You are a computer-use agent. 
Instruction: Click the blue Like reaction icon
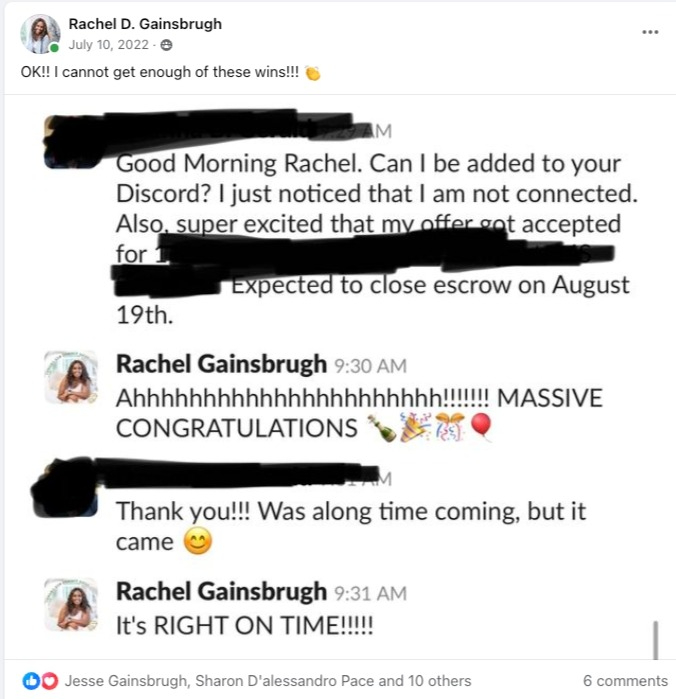pos(31,681)
